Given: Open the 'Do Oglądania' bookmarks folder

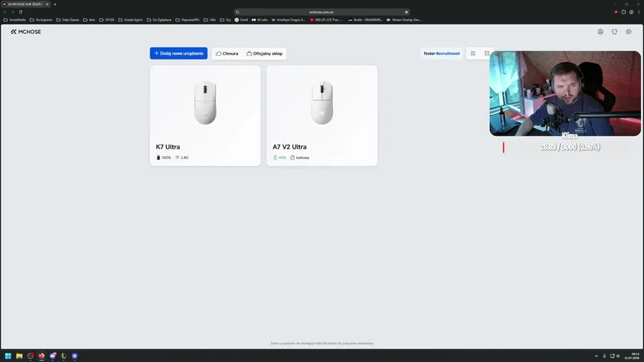Looking at the screenshot, I should [159, 20].
